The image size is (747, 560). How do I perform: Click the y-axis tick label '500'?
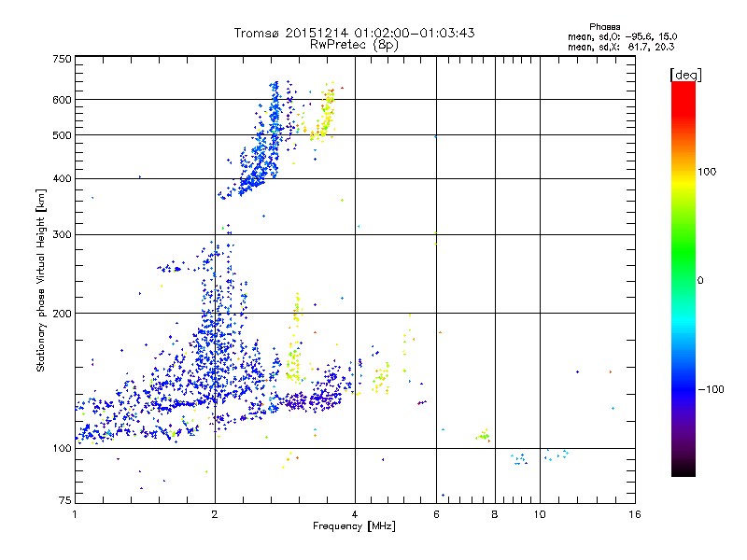pos(62,135)
